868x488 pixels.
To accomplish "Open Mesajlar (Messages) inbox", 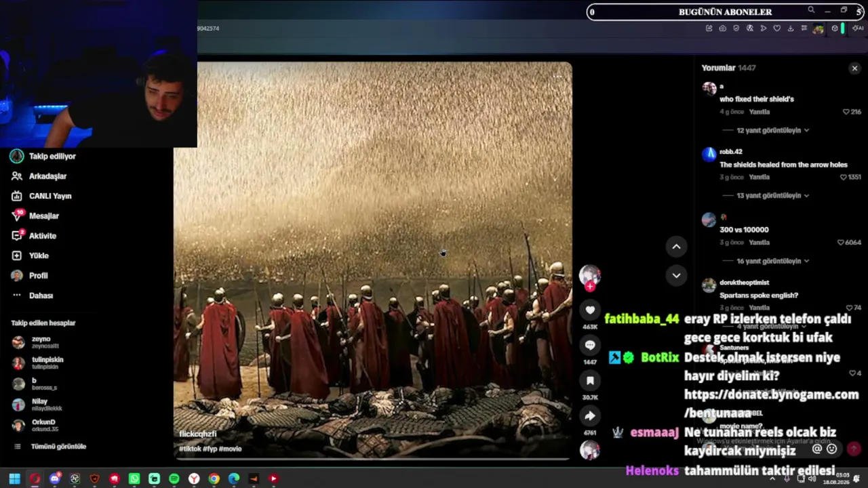I will pyautogui.click(x=35, y=216).
